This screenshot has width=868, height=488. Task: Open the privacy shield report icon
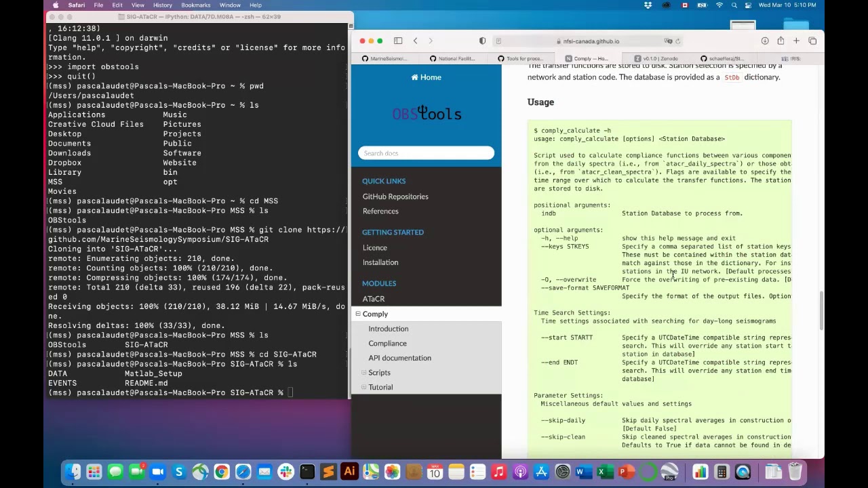point(482,41)
